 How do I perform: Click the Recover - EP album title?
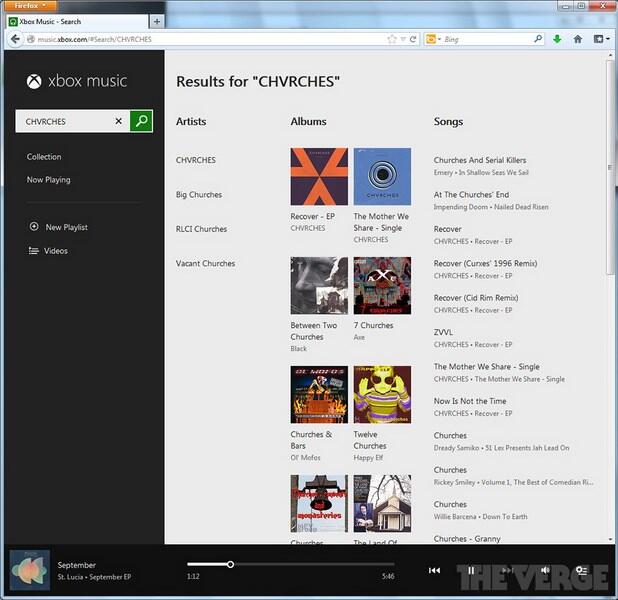tap(313, 216)
